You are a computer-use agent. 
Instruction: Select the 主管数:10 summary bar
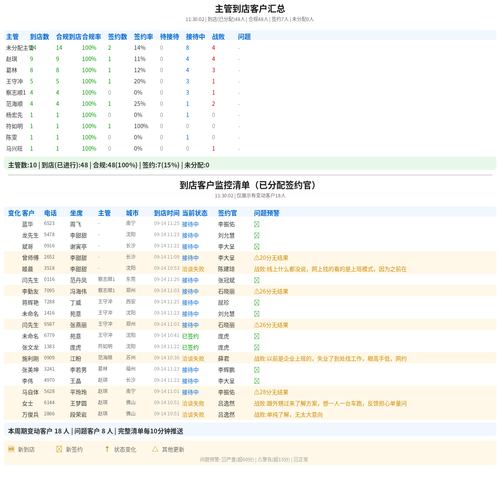[x=250, y=165]
